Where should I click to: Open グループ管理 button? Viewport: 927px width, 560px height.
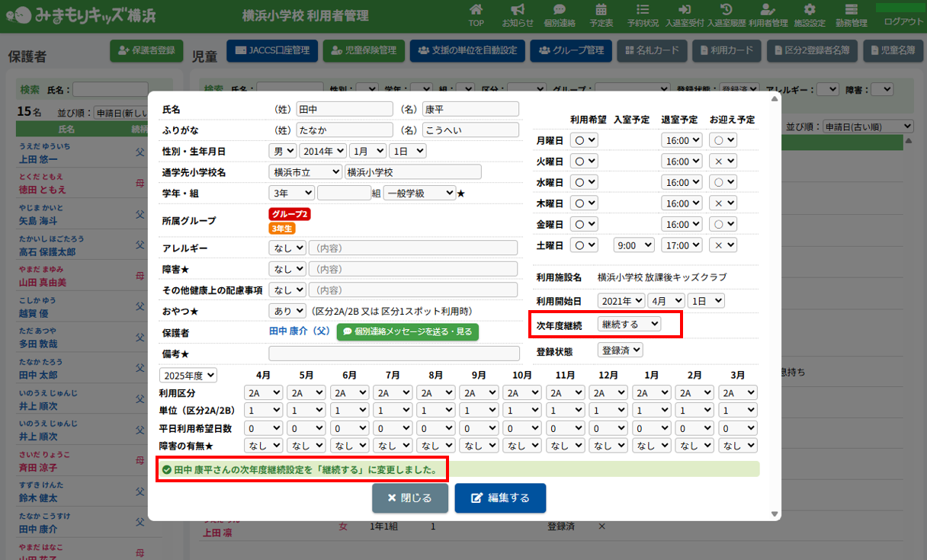(x=570, y=50)
